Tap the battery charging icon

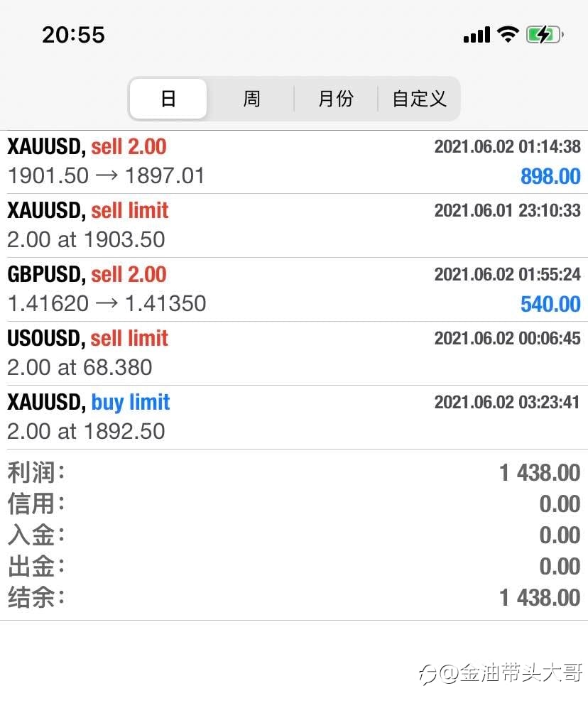click(x=545, y=35)
